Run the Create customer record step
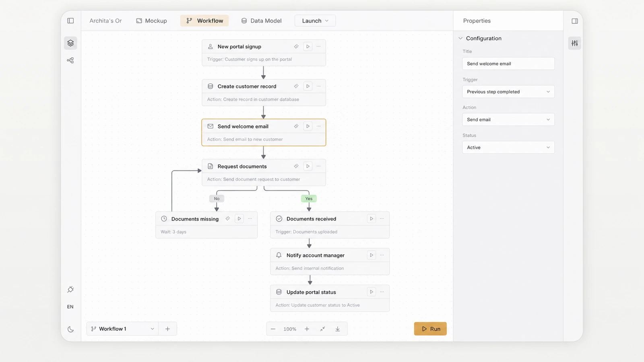Viewport: 644px width, 362px height. click(x=308, y=86)
